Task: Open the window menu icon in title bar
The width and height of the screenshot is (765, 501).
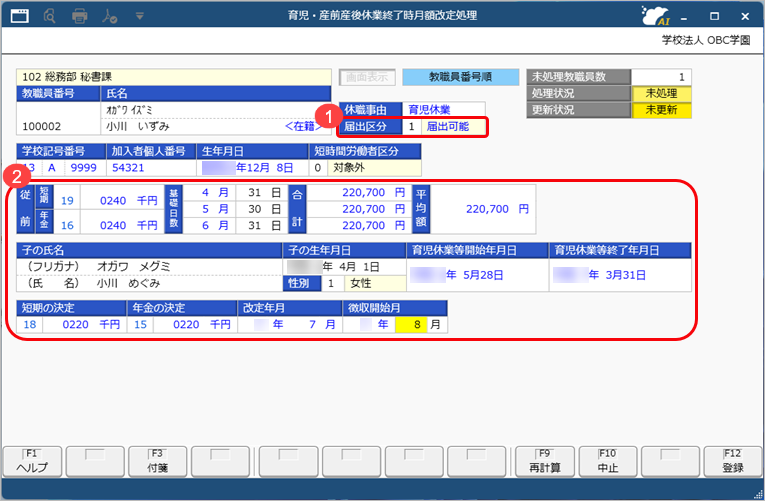Action: tap(20, 16)
